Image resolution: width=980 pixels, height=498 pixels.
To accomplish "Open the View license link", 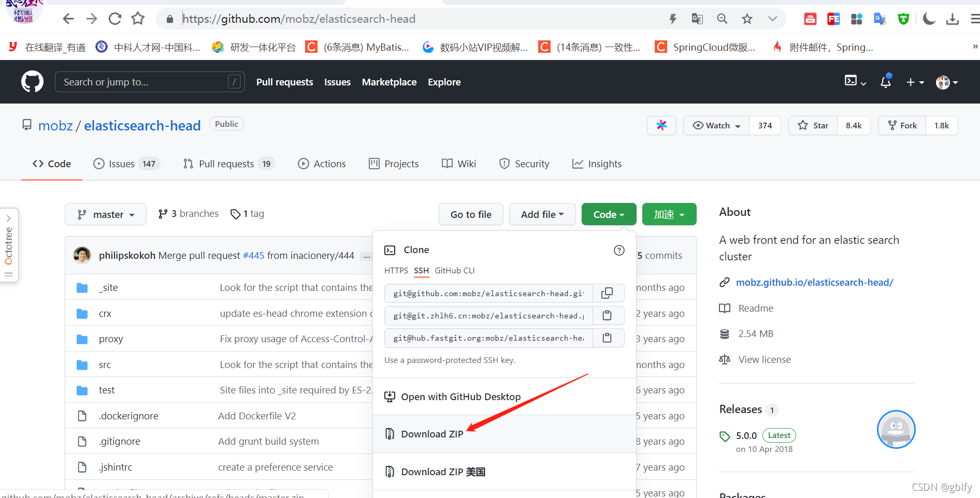I will click(x=765, y=359).
